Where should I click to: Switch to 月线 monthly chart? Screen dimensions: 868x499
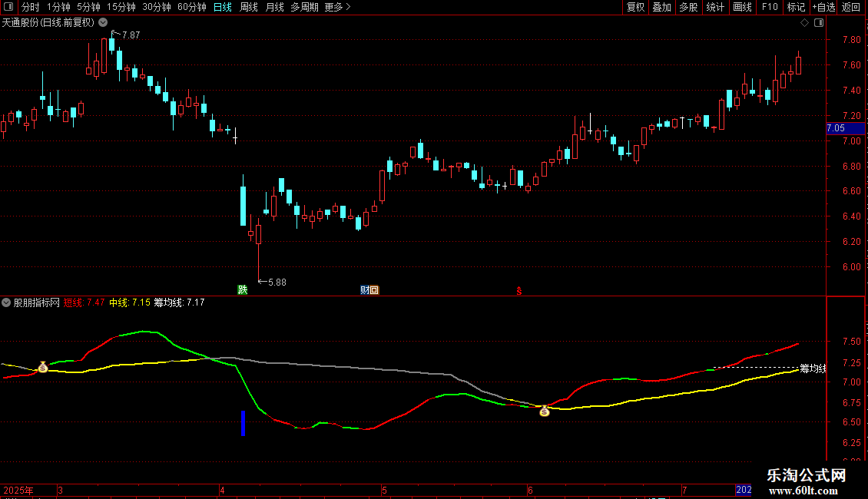pos(274,7)
